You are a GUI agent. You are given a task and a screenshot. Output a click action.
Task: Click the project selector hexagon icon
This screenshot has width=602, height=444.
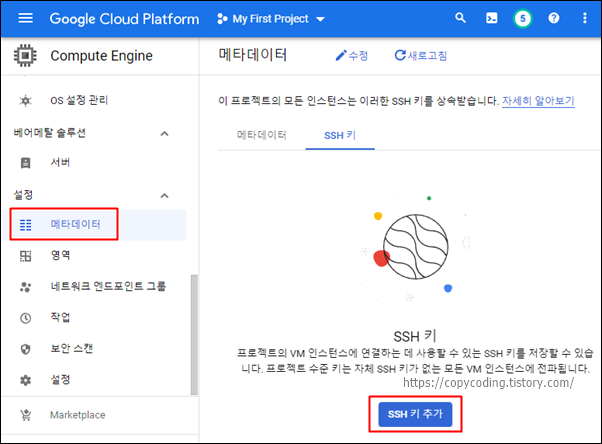click(222, 19)
